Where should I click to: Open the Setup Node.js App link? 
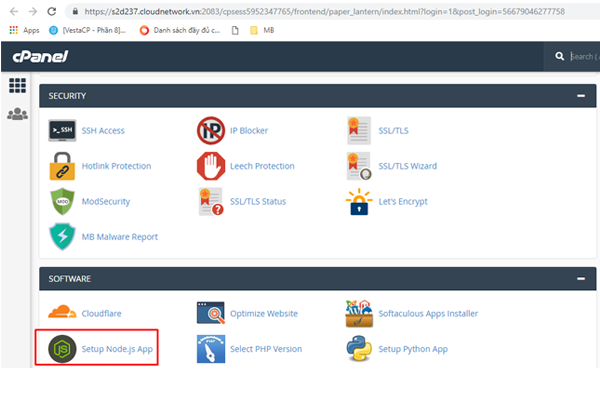[x=117, y=349]
